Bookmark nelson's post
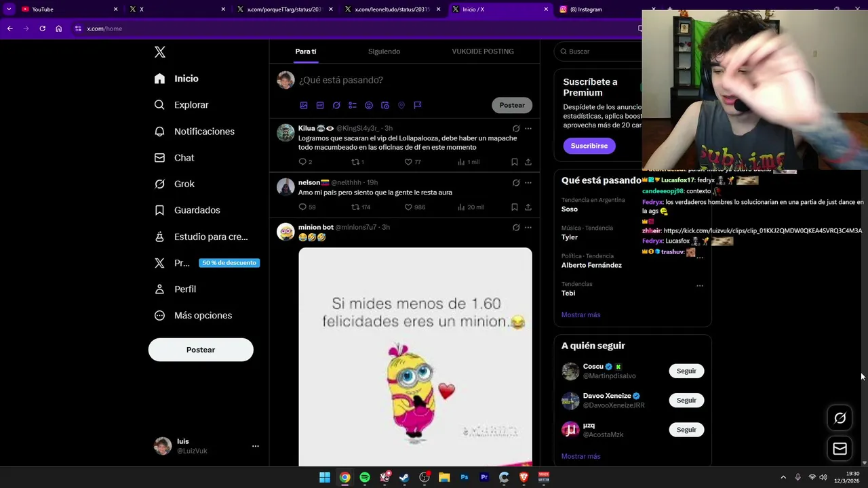Image resolution: width=868 pixels, height=488 pixels. pos(515,207)
